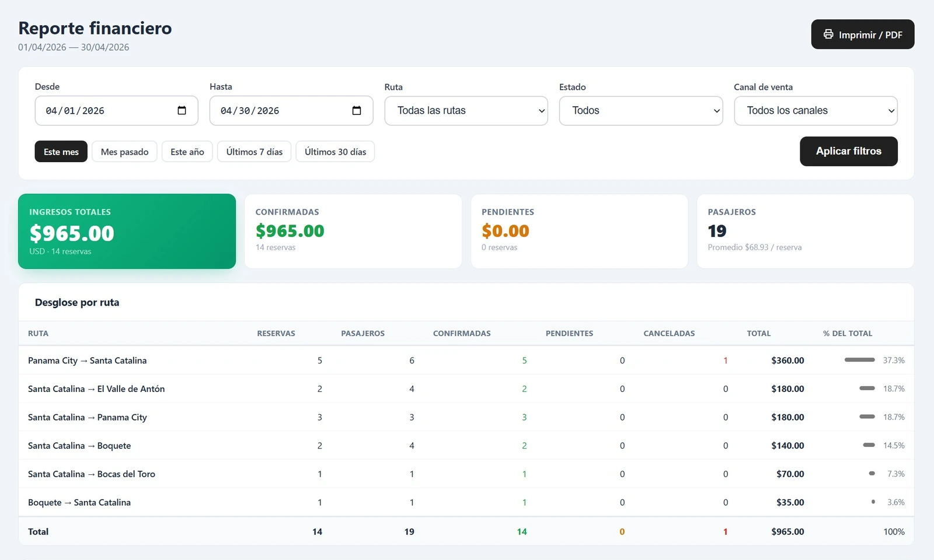The image size is (934, 560).
Task: Click the 'Ruta' column header
Action: (x=38, y=334)
